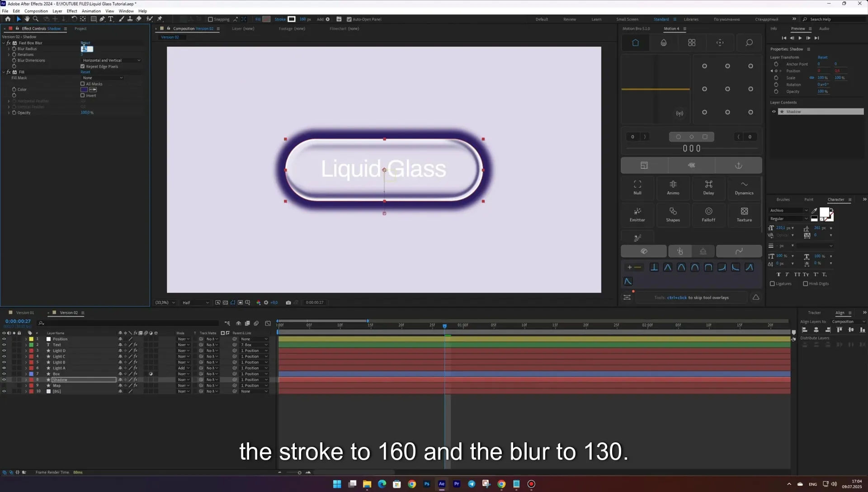The height and width of the screenshot is (492, 868).
Task: Open viewer resolution Half dropdown
Action: pos(195,303)
